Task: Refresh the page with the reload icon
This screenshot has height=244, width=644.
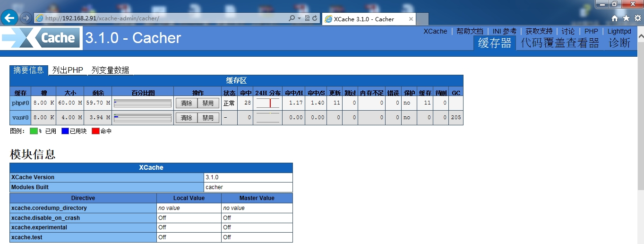Action: pyautogui.click(x=315, y=18)
